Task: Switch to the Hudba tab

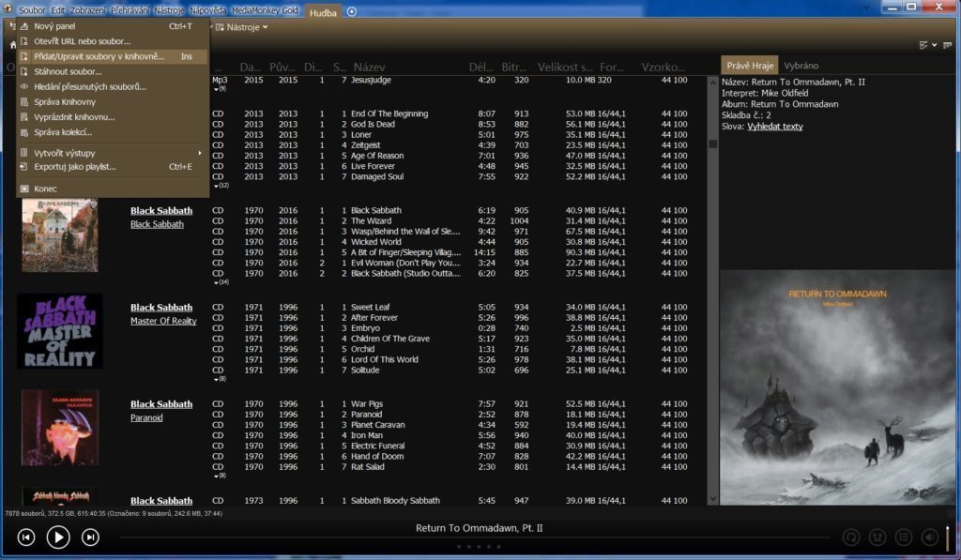Action: [323, 12]
